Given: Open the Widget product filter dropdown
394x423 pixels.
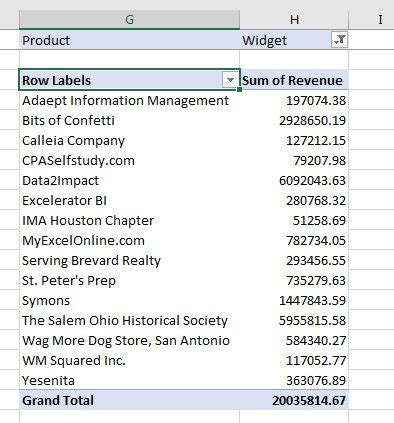Looking at the screenshot, I should pyautogui.click(x=339, y=40).
